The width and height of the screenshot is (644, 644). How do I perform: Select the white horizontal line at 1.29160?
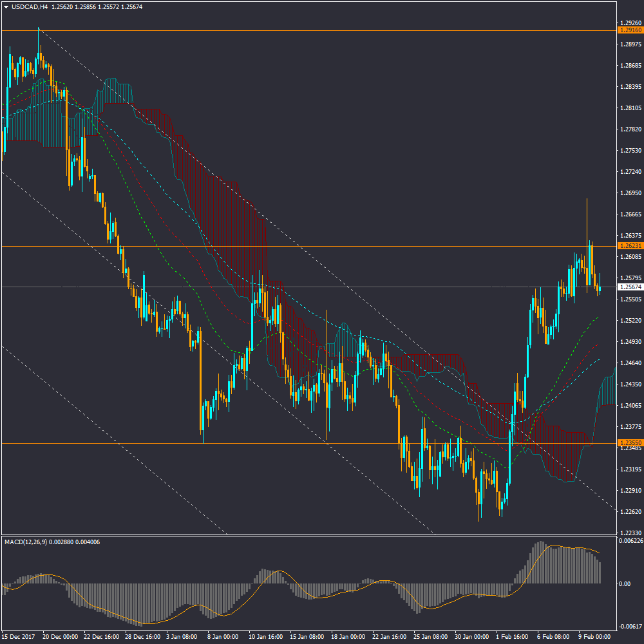click(x=322, y=30)
